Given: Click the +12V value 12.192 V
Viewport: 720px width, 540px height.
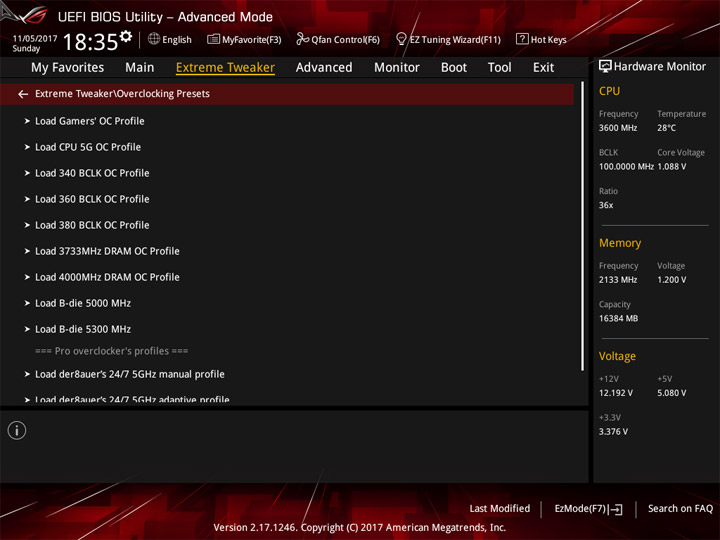Looking at the screenshot, I should [x=615, y=393].
